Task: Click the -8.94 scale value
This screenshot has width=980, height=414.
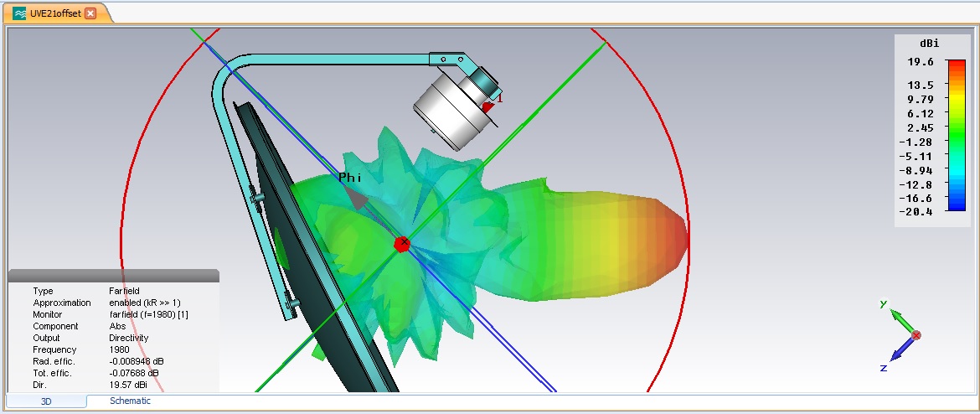Action: pyautogui.click(x=916, y=170)
